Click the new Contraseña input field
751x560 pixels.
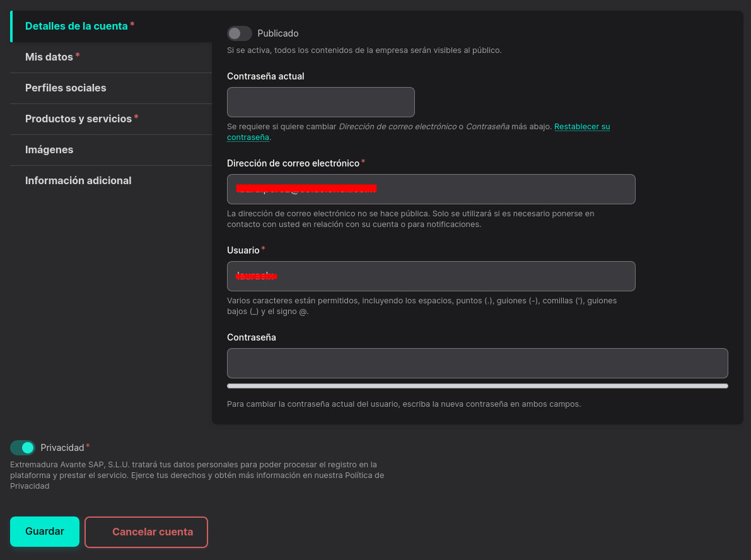click(477, 363)
